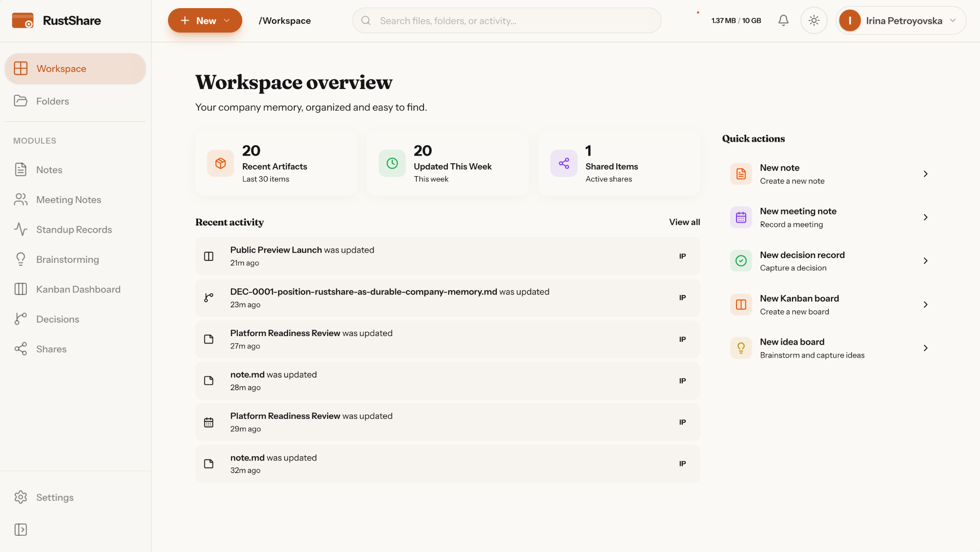The image size is (980, 552).
Task: Focus the search files input field
Action: [507, 21]
